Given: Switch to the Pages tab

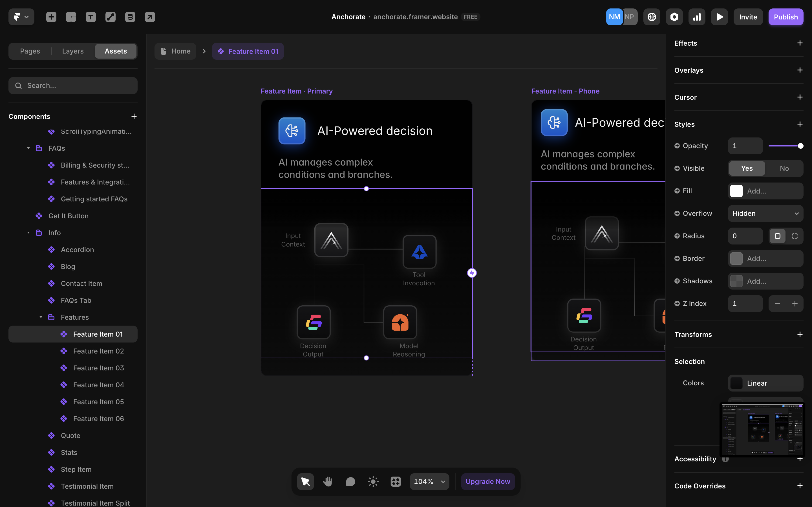Looking at the screenshot, I should pos(30,51).
